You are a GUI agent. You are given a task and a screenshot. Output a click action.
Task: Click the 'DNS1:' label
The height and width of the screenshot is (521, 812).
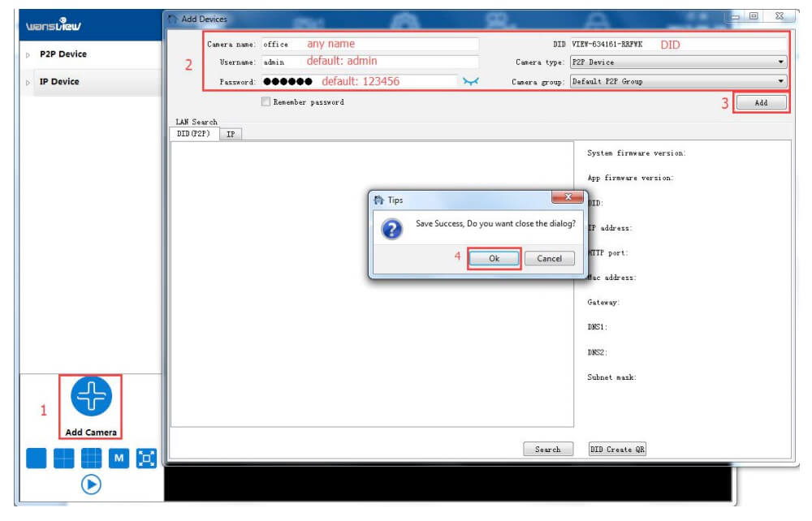[x=597, y=327]
